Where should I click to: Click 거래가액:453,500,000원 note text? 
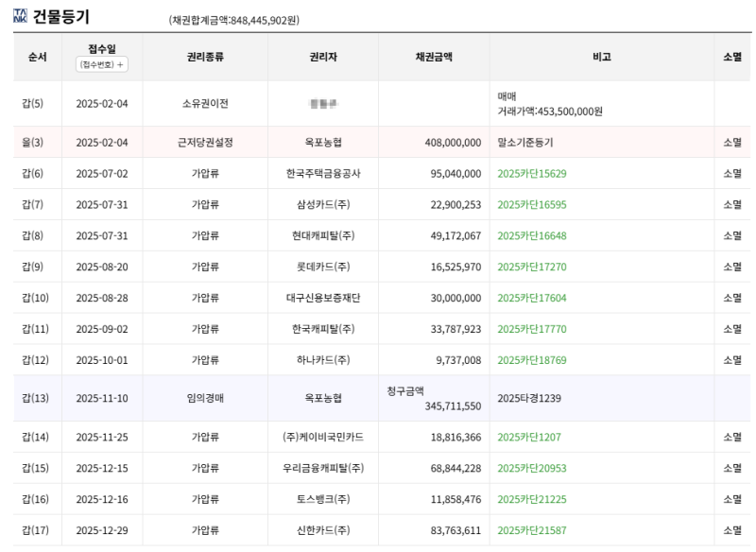click(550, 112)
